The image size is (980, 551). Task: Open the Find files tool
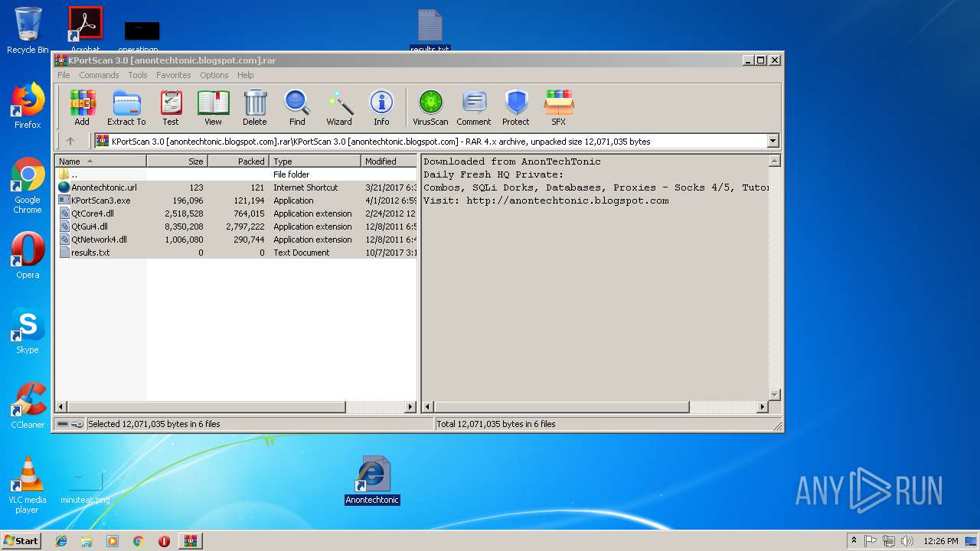[x=297, y=107]
